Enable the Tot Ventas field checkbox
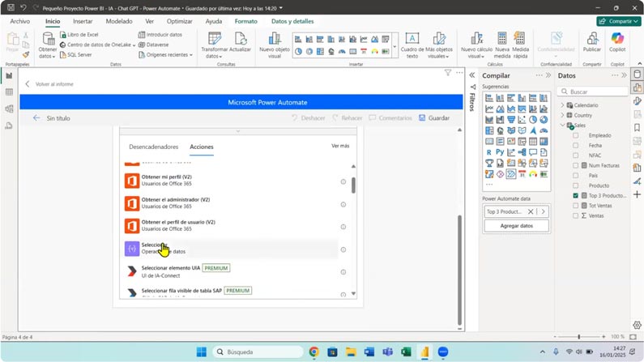644x362 pixels. (576, 206)
